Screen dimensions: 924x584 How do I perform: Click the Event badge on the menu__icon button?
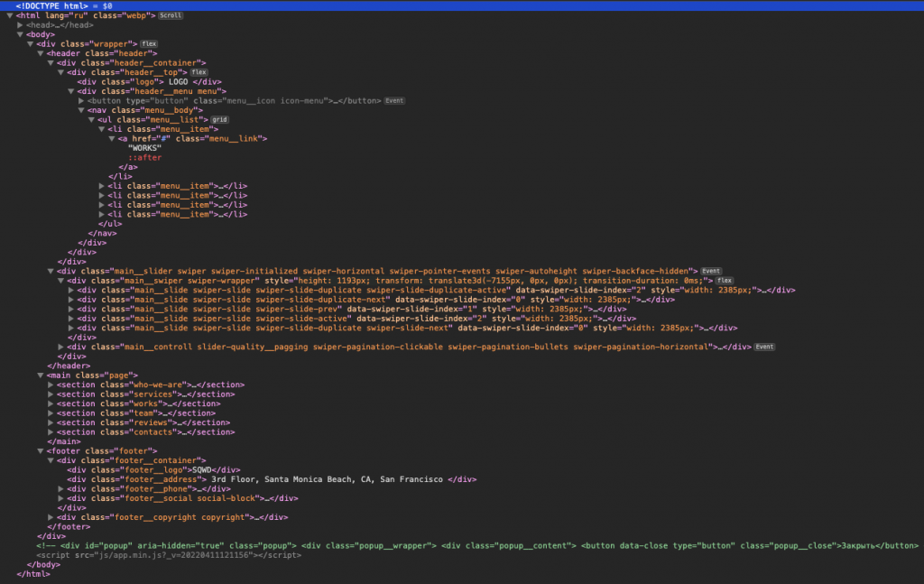pos(394,100)
